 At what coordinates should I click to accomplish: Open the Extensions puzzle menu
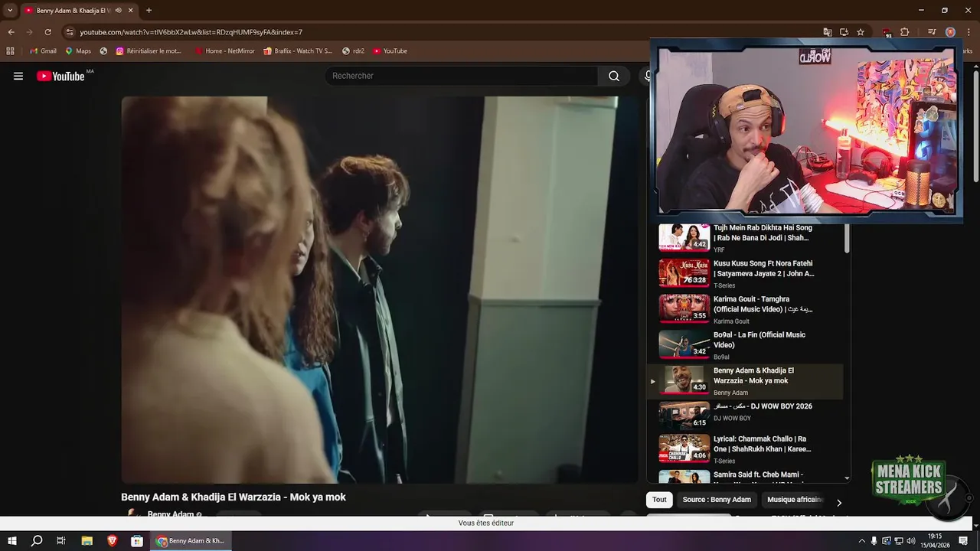(904, 32)
